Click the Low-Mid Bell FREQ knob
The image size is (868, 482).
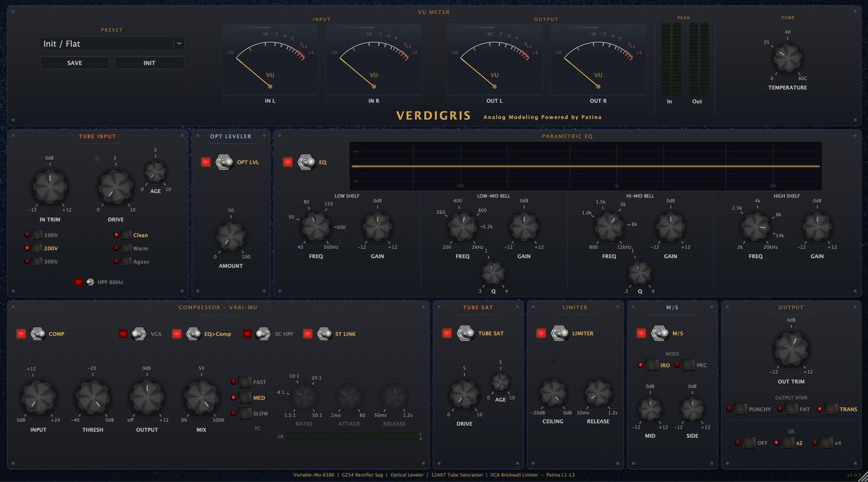462,227
